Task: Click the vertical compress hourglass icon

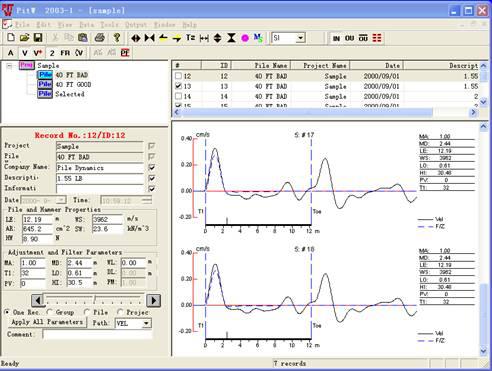Action: pyautogui.click(x=231, y=38)
